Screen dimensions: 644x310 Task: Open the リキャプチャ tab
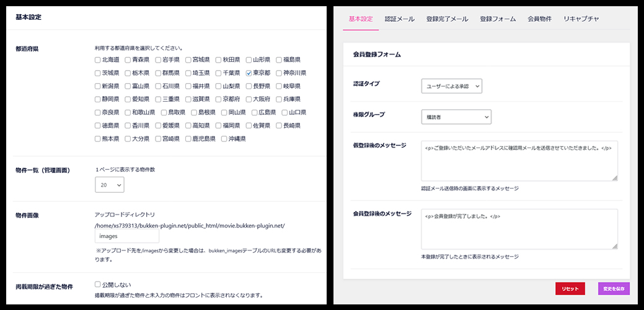click(x=581, y=19)
